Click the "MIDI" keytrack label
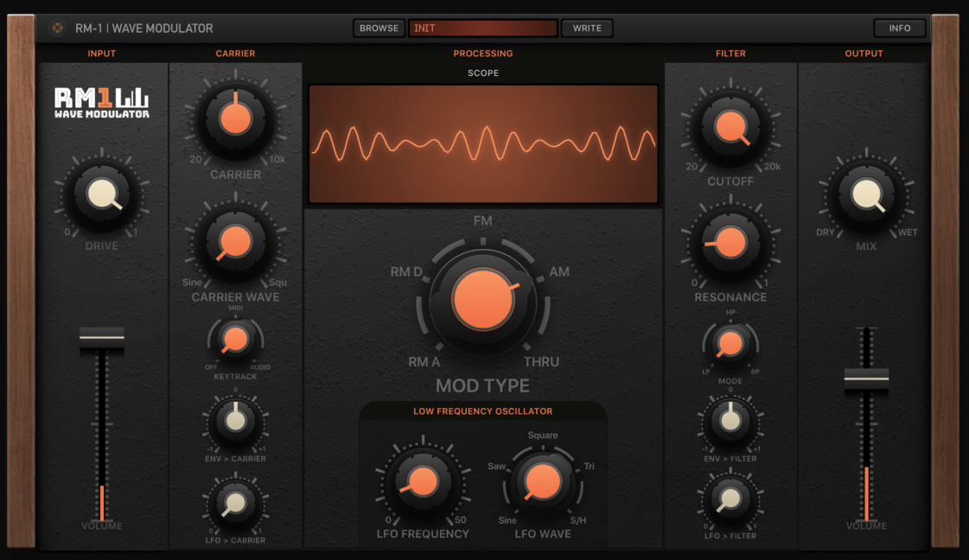The width and height of the screenshot is (969, 560). [235, 308]
